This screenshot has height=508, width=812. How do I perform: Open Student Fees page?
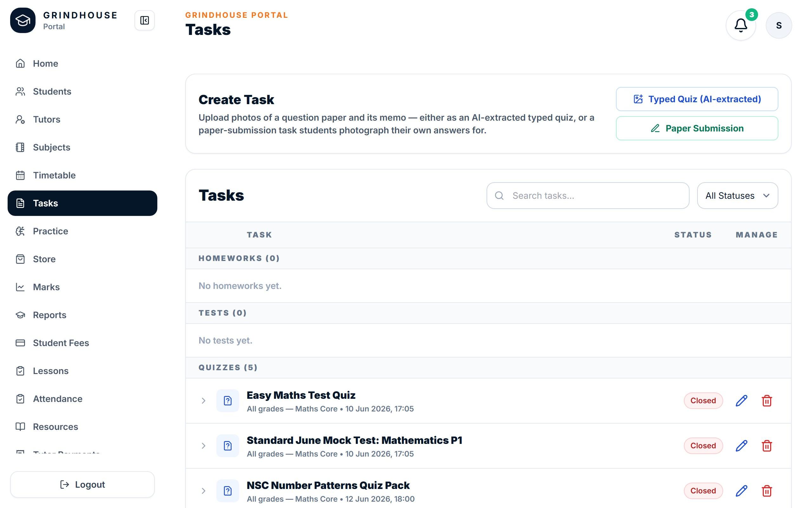tap(82, 343)
